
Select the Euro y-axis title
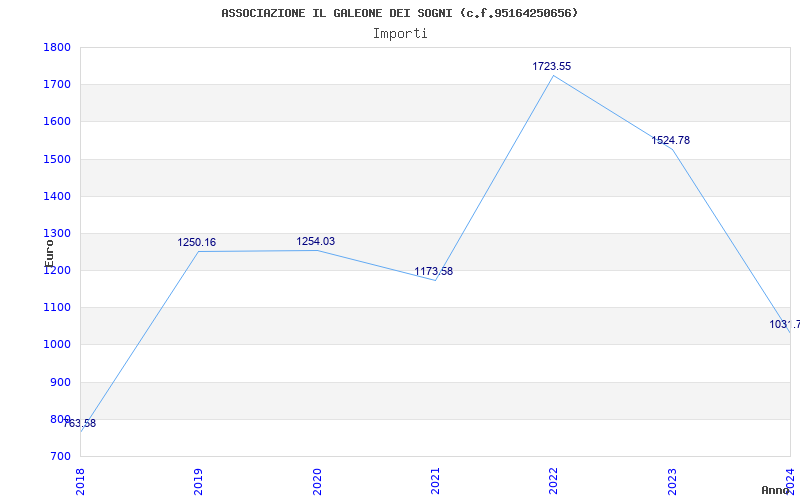(49, 253)
